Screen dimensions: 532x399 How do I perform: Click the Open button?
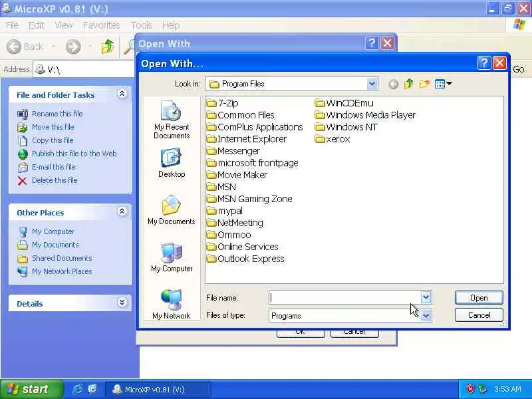click(x=479, y=297)
